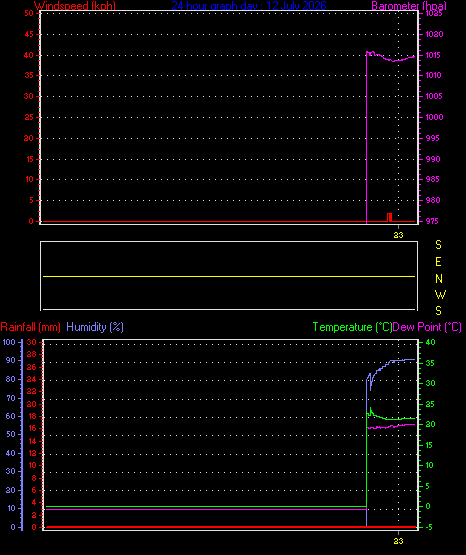
Task: Click the 1005 value on the barometer axis
Action: click(x=434, y=96)
